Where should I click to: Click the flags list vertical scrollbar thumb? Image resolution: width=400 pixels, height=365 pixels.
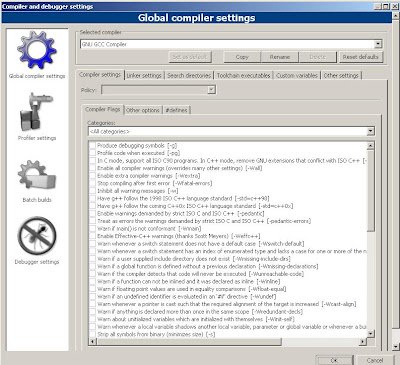point(371,190)
